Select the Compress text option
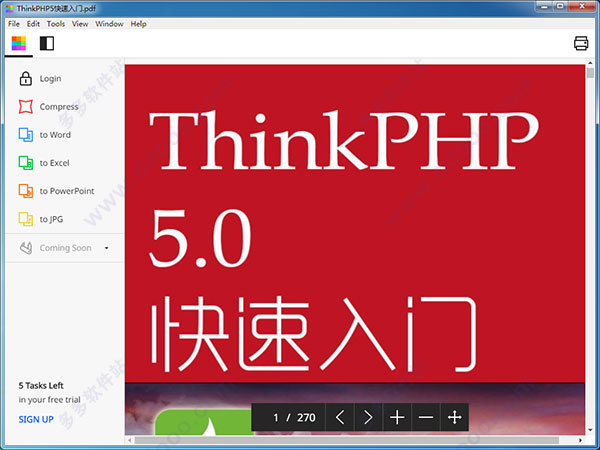The image size is (600, 450). click(x=59, y=106)
